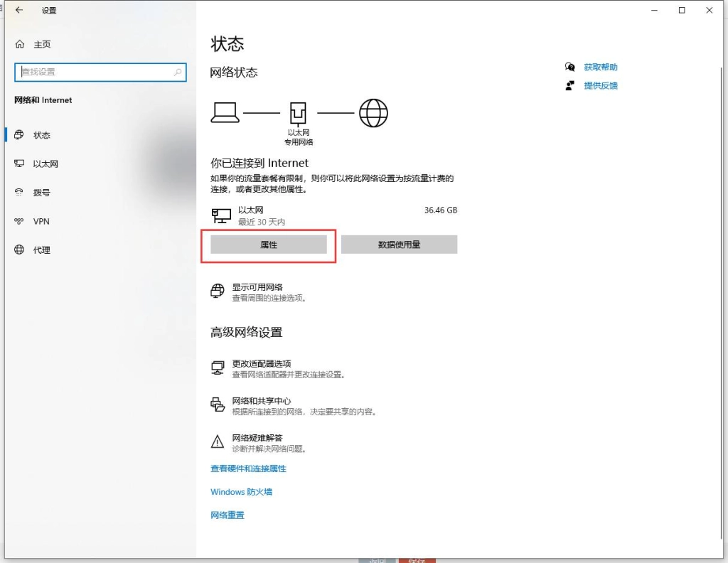Type in the 查找设置 search field
Image resolution: width=728 pixels, height=563 pixels.
96,72
